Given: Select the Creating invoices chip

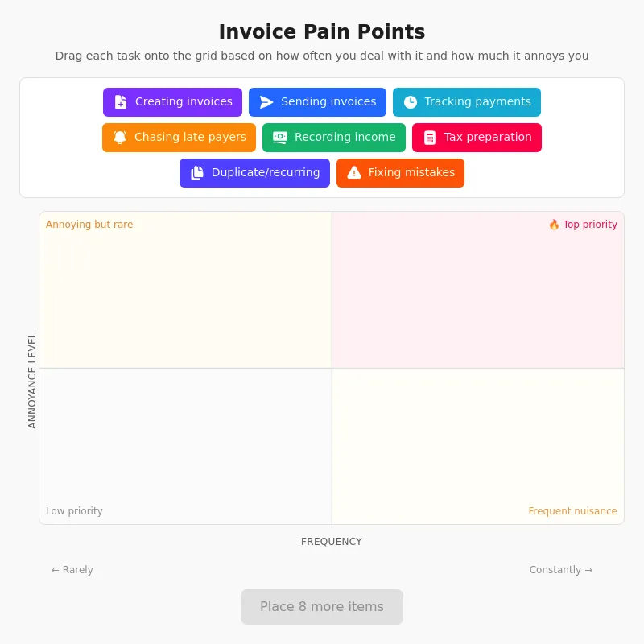Looking at the screenshot, I should point(172,101).
